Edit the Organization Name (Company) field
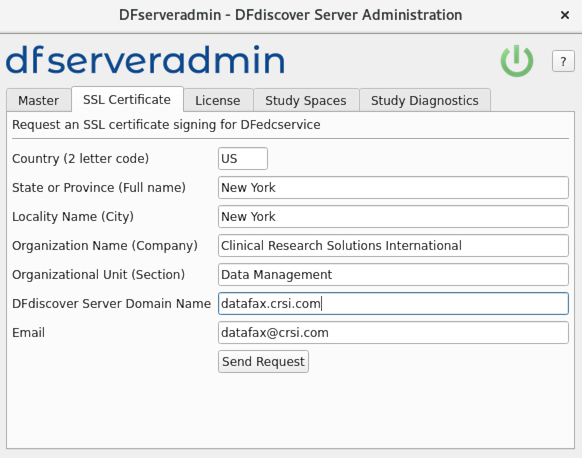Screen dimensions: 582x458 click(x=393, y=245)
